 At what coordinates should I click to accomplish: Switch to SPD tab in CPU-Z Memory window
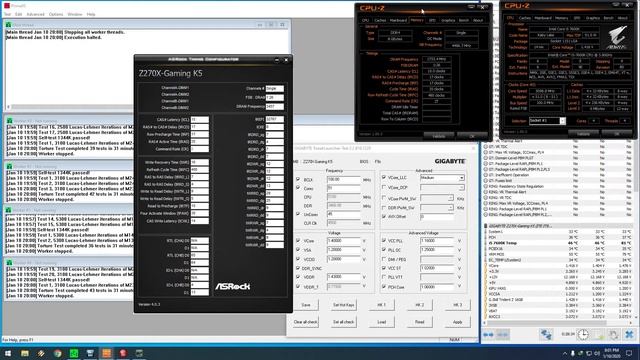[432, 20]
